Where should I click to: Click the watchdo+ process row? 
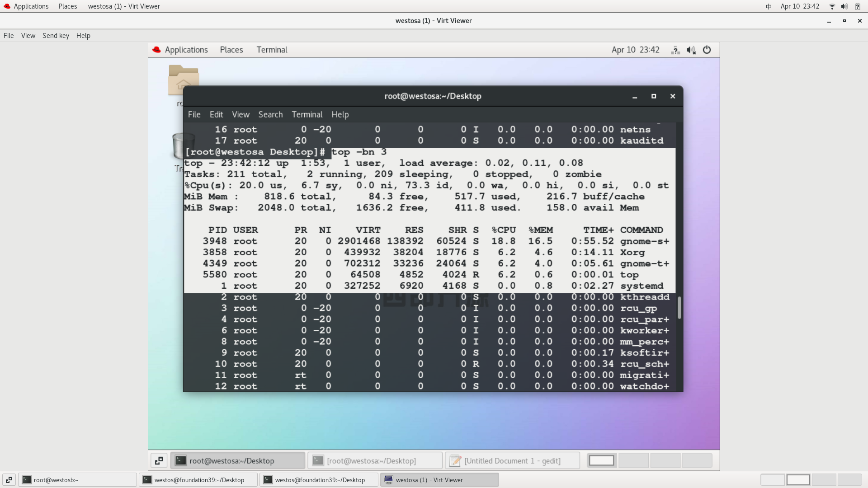point(429,386)
